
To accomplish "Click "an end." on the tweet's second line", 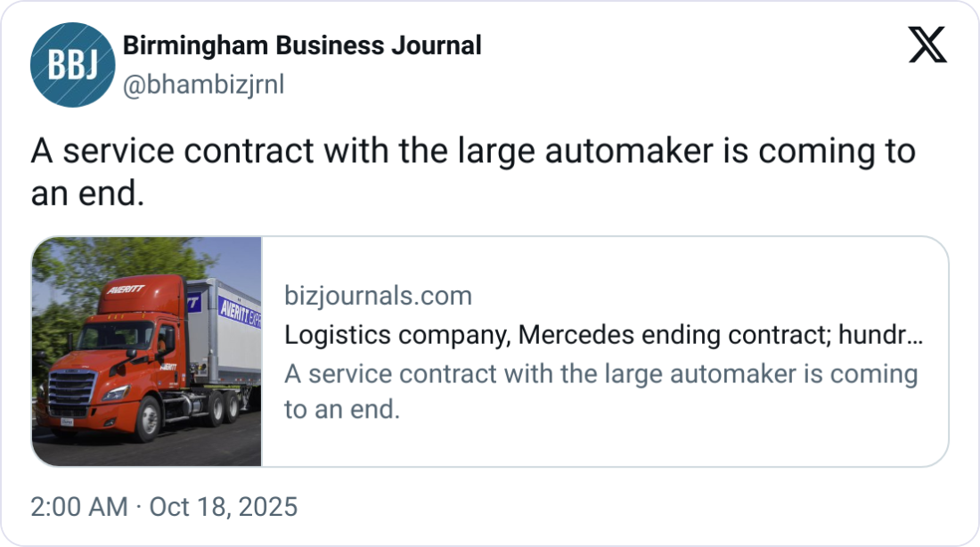I will pos(87,193).
